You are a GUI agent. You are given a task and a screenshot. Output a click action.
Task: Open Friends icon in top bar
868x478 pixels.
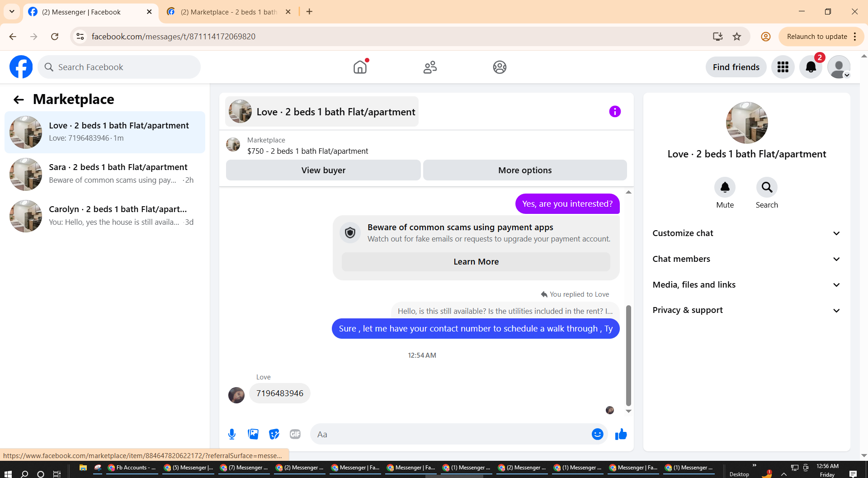[430, 67]
